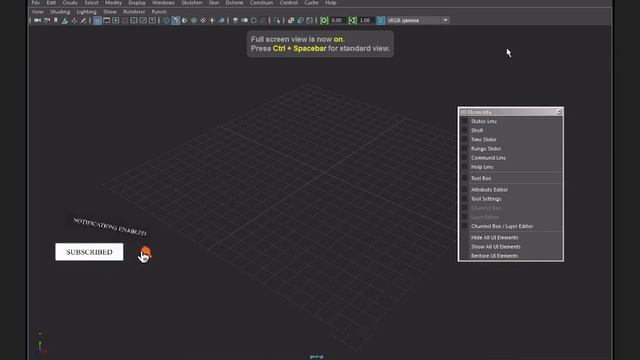Viewport: 640px width, 360px height.
Task: Toggle the viewport Grid icon
Action: point(97,20)
